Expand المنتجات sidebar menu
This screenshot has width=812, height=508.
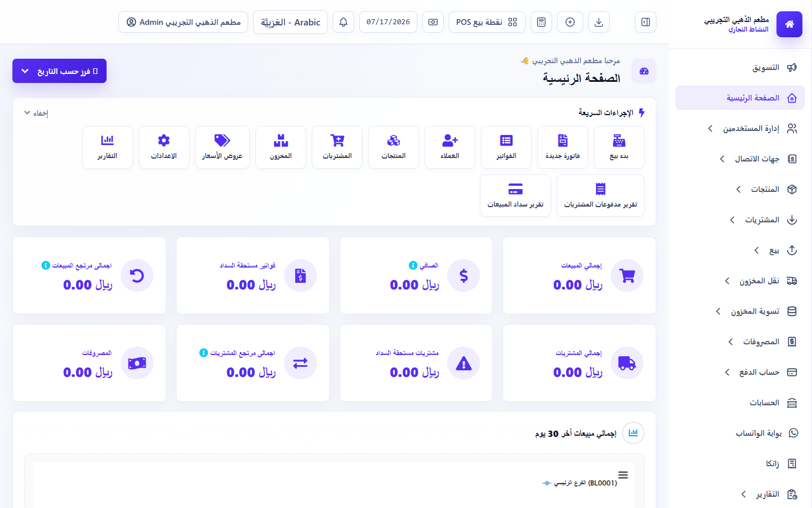coord(740,190)
